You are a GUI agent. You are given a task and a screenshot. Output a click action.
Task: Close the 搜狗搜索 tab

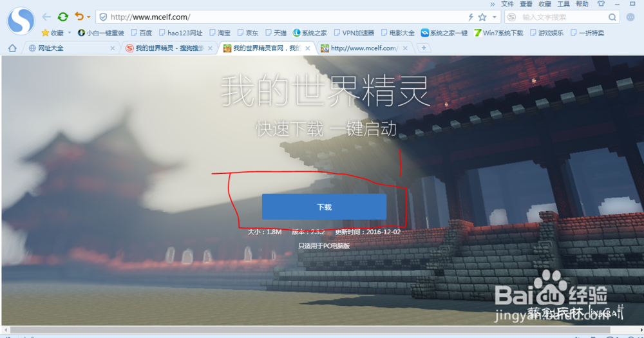211,48
